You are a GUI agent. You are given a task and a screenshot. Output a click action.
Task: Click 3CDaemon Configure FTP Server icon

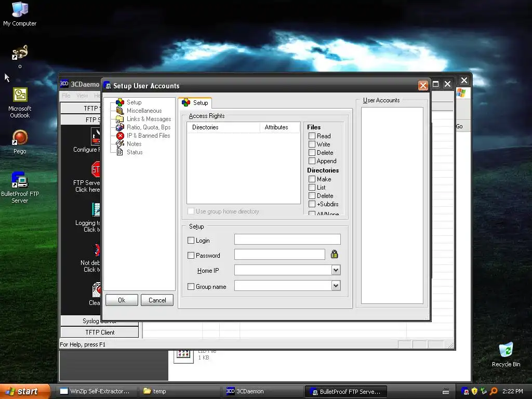point(96,137)
